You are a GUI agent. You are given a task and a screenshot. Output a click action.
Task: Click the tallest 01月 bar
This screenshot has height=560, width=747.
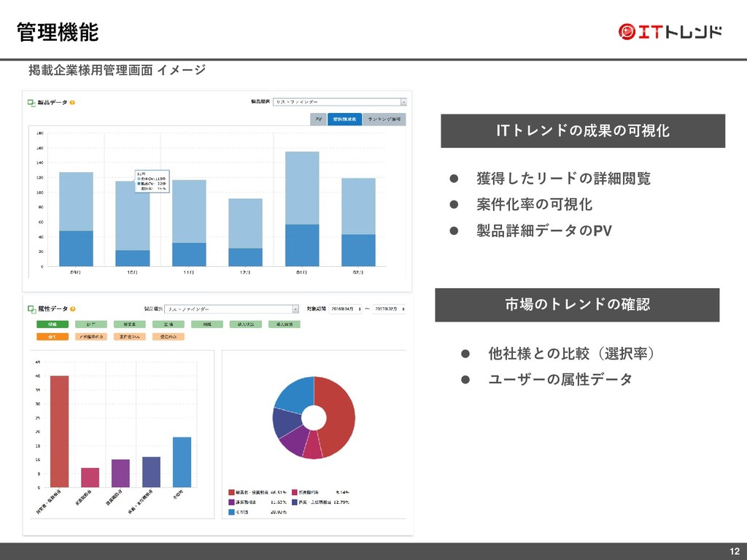tap(302, 209)
